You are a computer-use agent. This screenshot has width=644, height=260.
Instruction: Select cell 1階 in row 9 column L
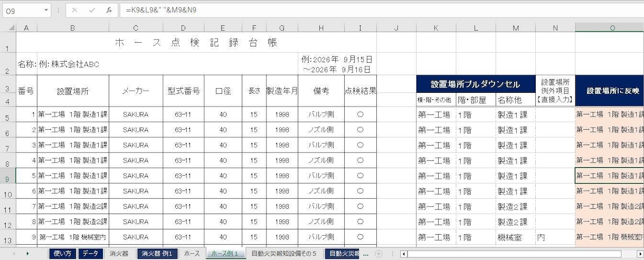point(476,176)
